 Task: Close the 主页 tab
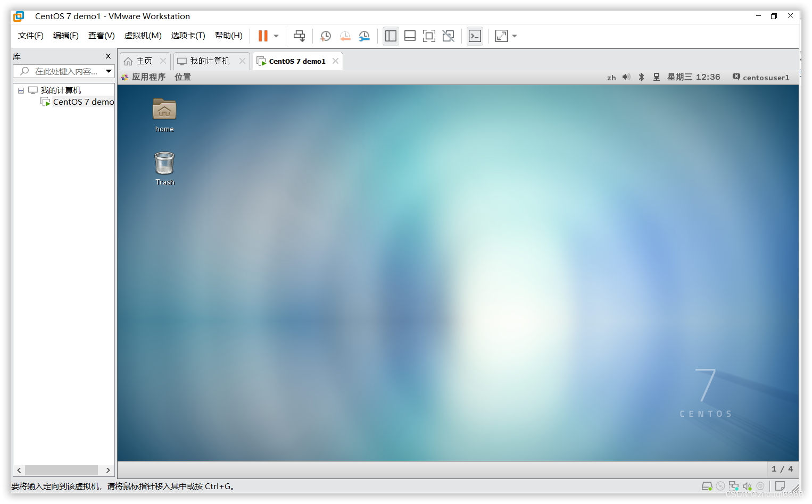click(163, 61)
